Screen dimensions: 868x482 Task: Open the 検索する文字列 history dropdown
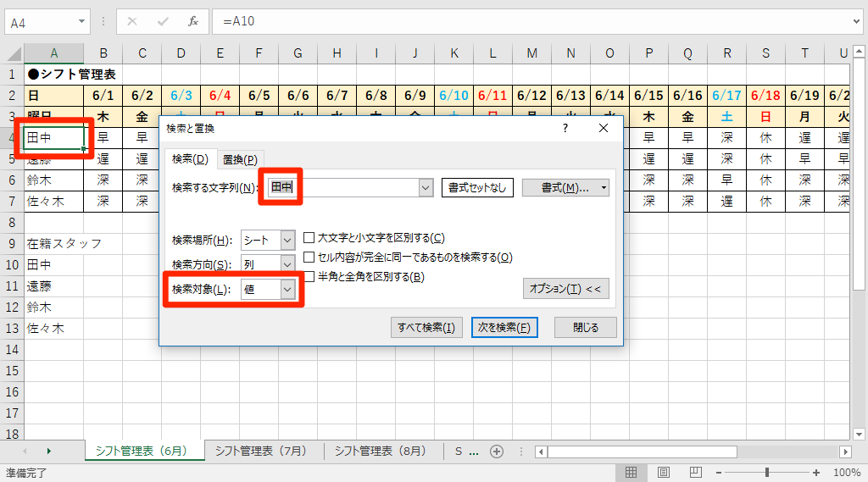tap(426, 187)
